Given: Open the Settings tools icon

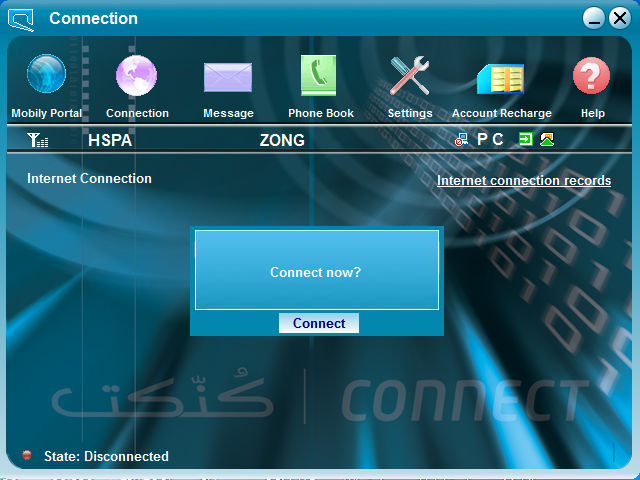Looking at the screenshot, I should coord(409,76).
